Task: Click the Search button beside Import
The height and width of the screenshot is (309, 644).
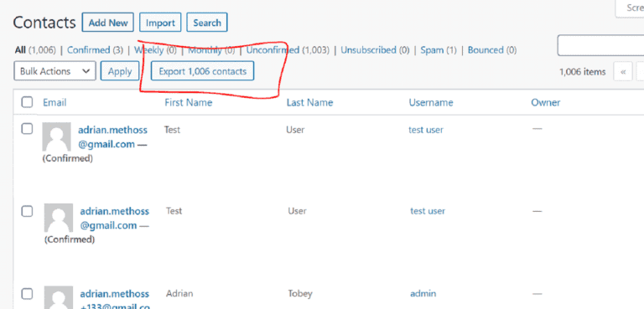Action: point(207,23)
